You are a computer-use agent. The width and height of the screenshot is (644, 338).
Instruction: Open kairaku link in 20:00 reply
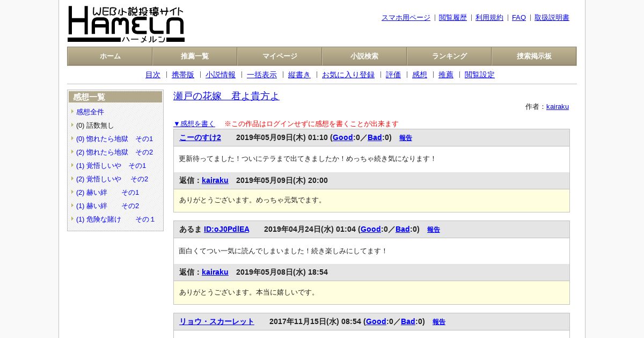click(x=215, y=181)
